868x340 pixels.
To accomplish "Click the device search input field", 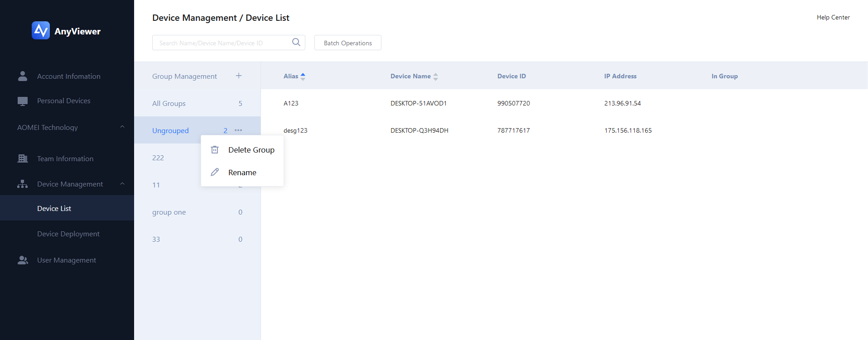I will pyautogui.click(x=222, y=43).
